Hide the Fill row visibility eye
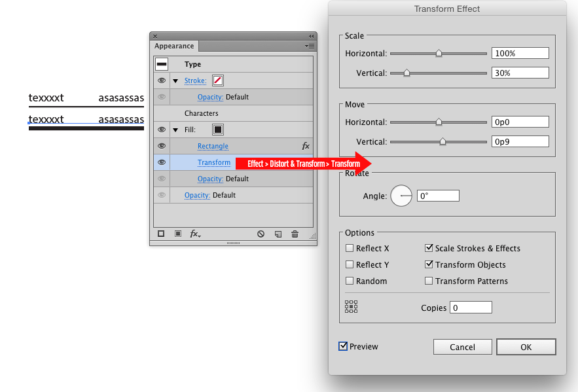The width and height of the screenshot is (578, 392). (161, 129)
